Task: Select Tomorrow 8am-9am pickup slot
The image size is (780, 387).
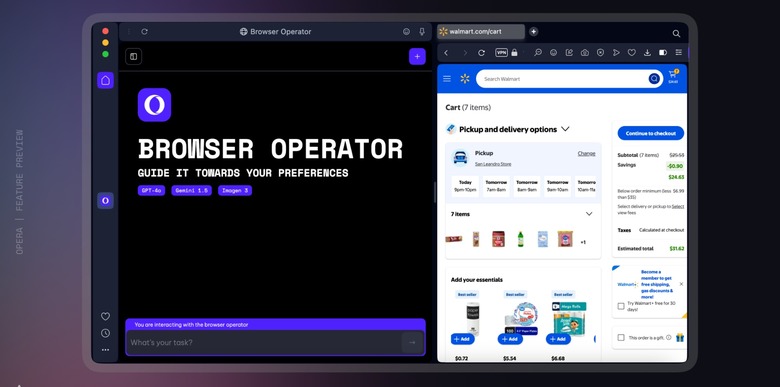Action: 527,186
